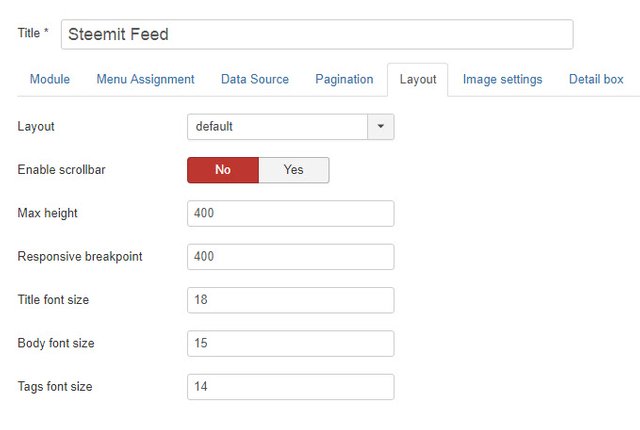Open the Layout default select box
This screenshot has width=640, height=430.
(291, 126)
